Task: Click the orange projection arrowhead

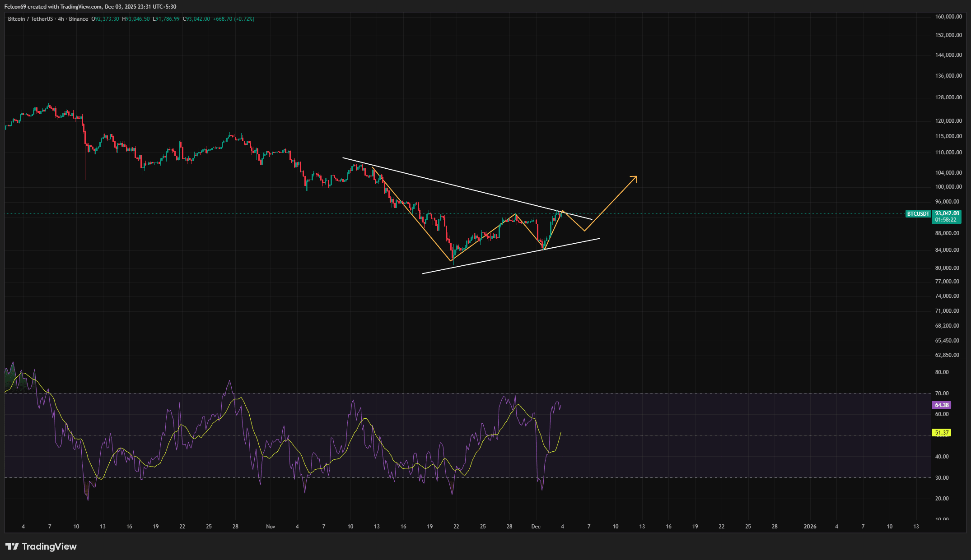Action: click(635, 177)
